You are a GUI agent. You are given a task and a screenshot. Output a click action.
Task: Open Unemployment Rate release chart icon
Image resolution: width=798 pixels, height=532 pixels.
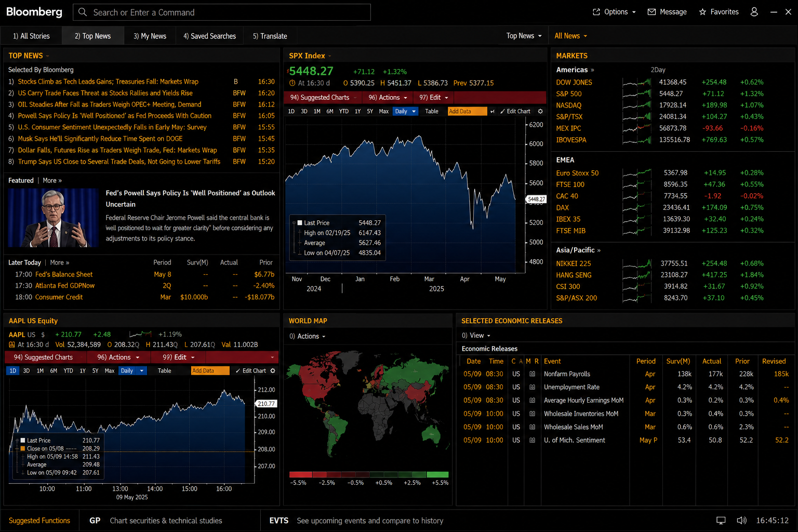click(533, 387)
